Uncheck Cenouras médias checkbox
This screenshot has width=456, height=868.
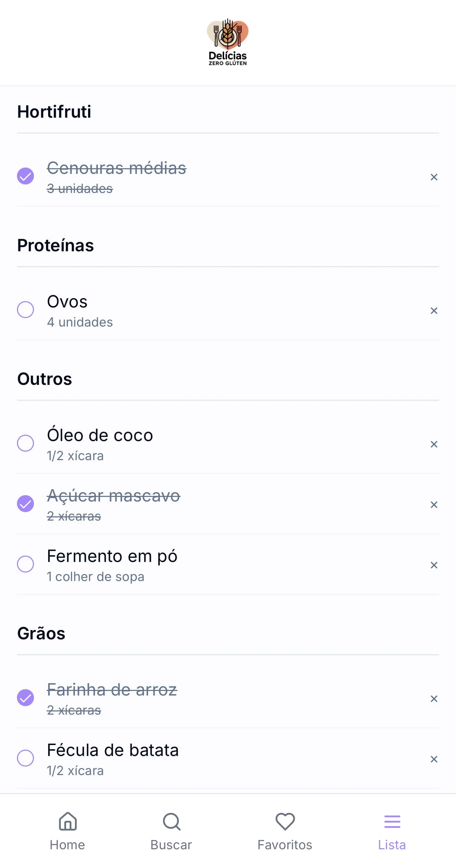coord(25,176)
